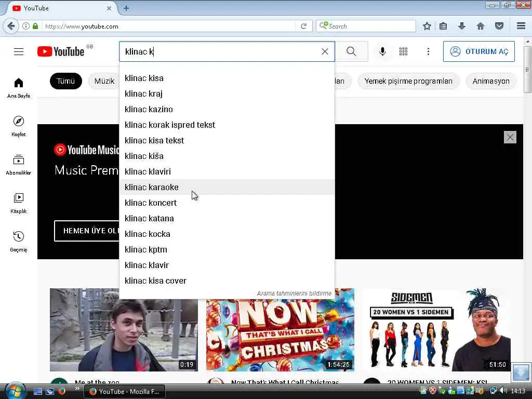Open the three-dot settings menu
The height and width of the screenshot is (399, 532).
428,51
